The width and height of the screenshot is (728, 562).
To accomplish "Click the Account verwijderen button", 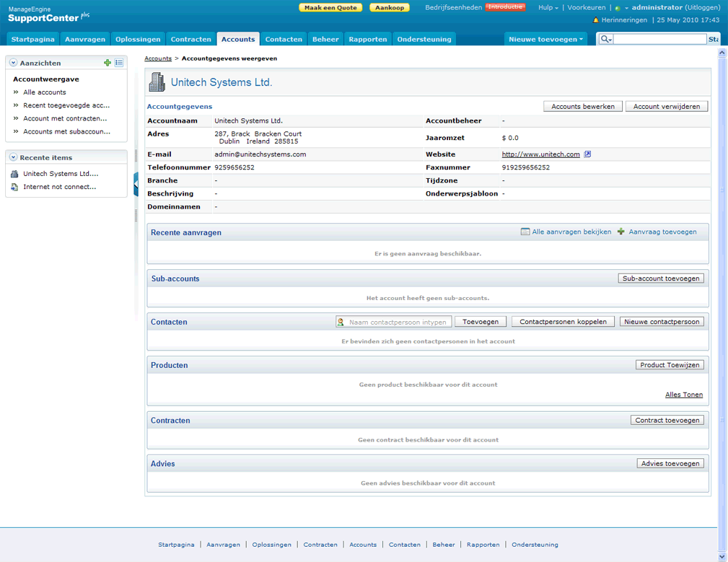I will click(x=667, y=106).
